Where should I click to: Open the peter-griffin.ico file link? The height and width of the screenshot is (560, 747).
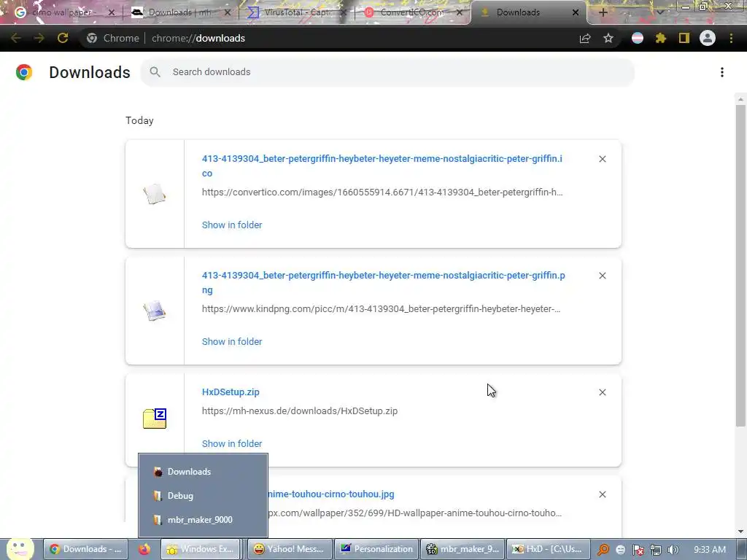(x=382, y=166)
